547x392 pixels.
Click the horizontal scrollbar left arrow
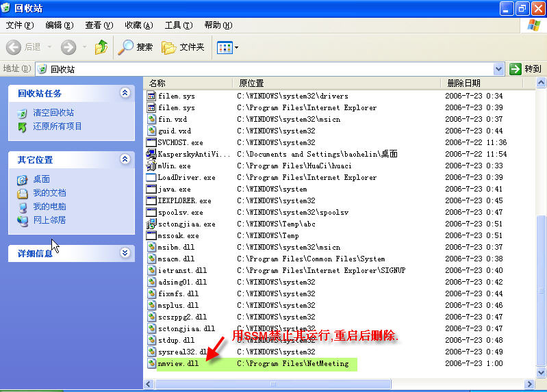149,384
